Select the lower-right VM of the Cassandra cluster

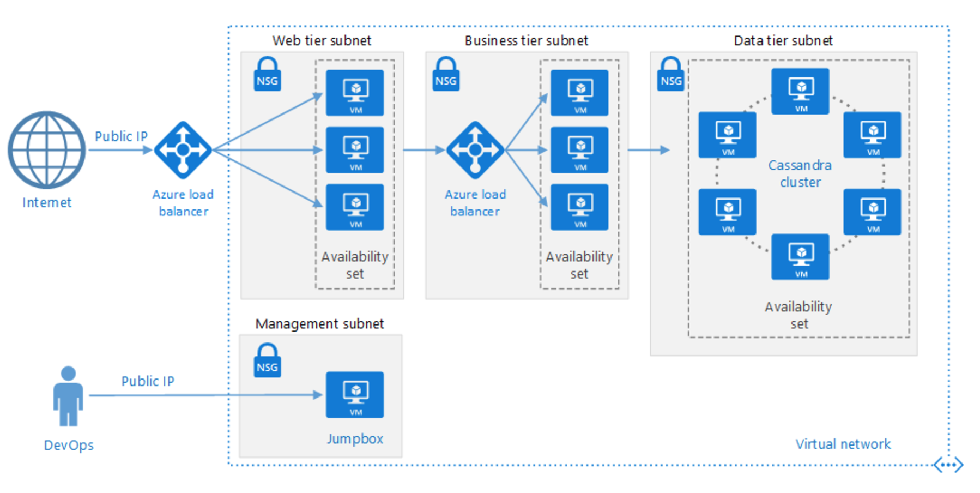tap(872, 212)
